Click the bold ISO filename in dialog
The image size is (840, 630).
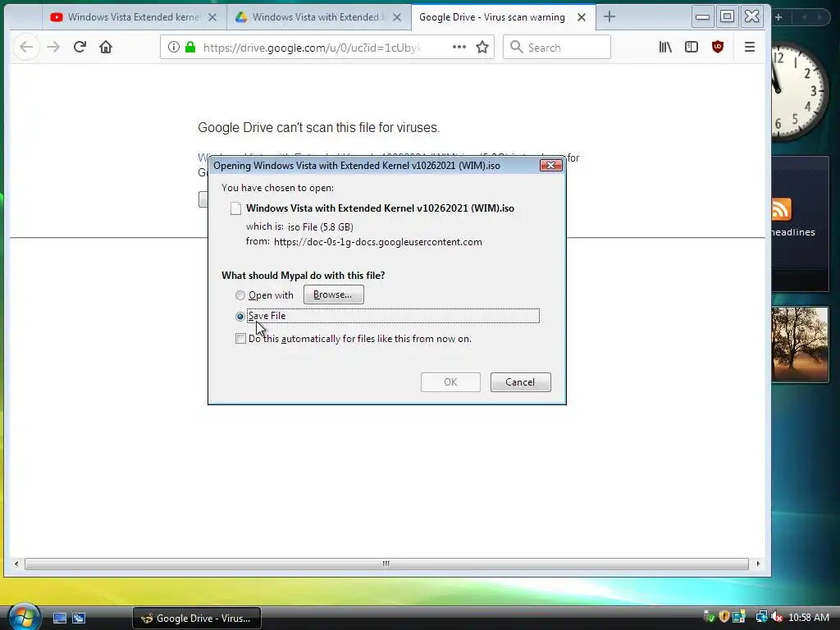[380, 208]
